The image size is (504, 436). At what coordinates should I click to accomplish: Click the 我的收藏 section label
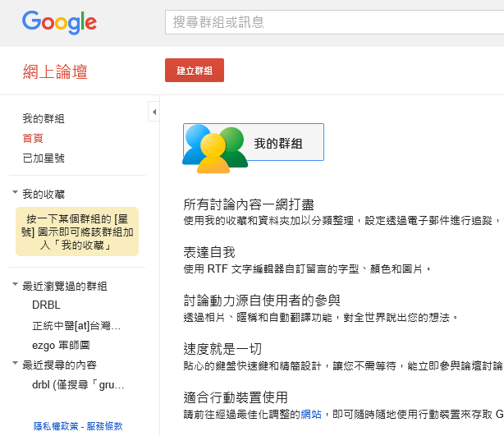click(44, 195)
